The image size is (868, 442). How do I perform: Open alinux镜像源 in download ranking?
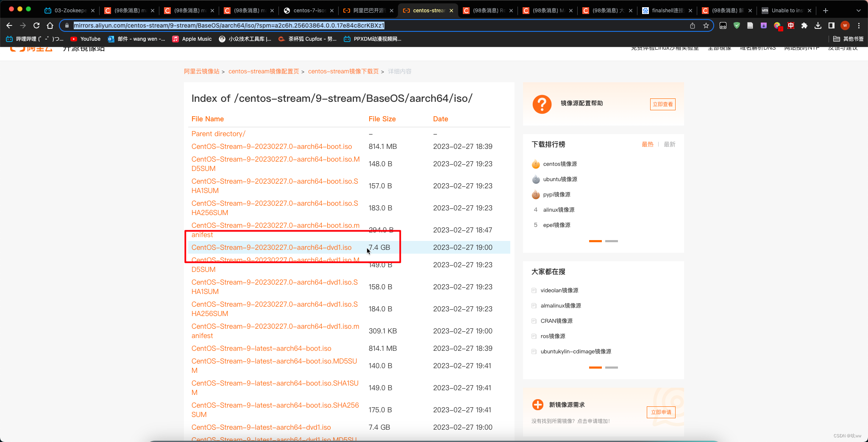pyautogui.click(x=559, y=210)
